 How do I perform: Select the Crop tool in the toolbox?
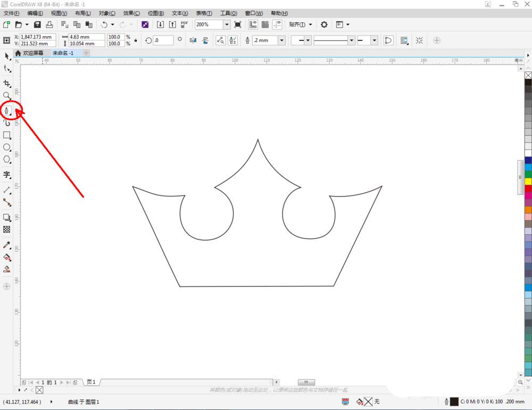[x=7, y=84]
